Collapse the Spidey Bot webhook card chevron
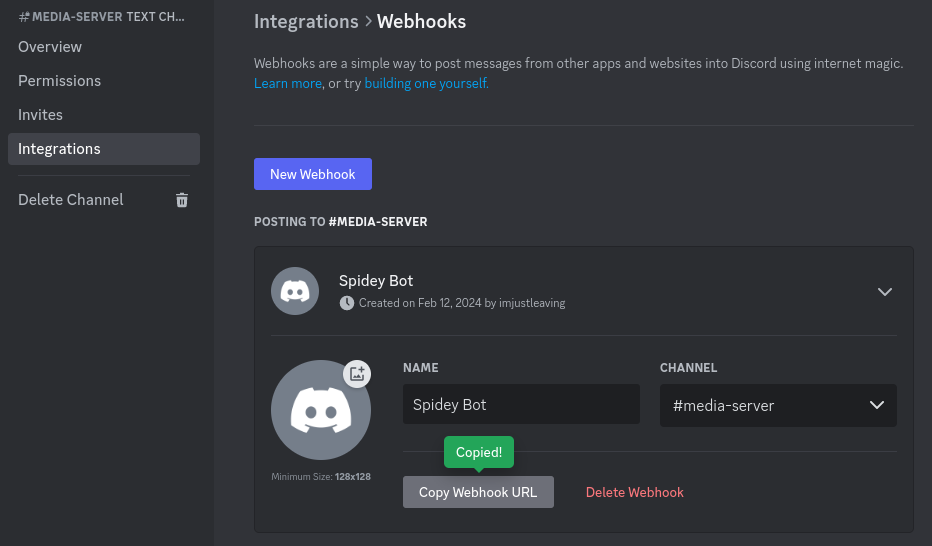This screenshot has height=546, width=932. [x=884, y=292]
